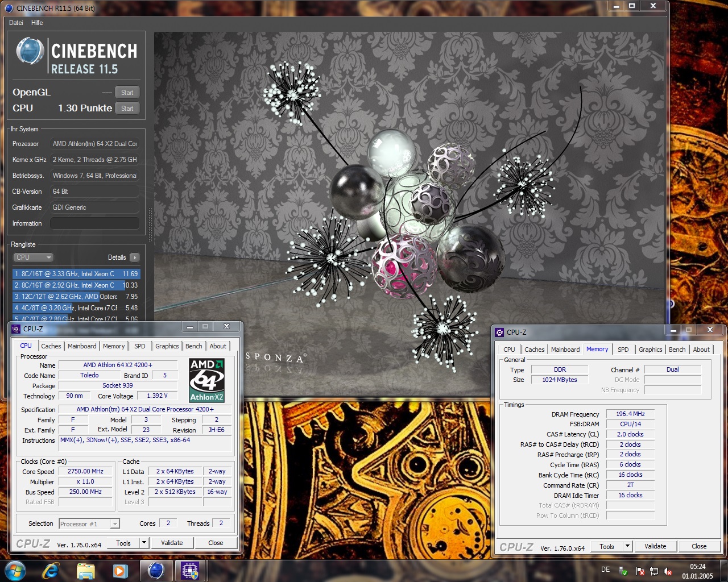Start the OpenGL benchmark
The image size is (728, 582).
(127, 93)
